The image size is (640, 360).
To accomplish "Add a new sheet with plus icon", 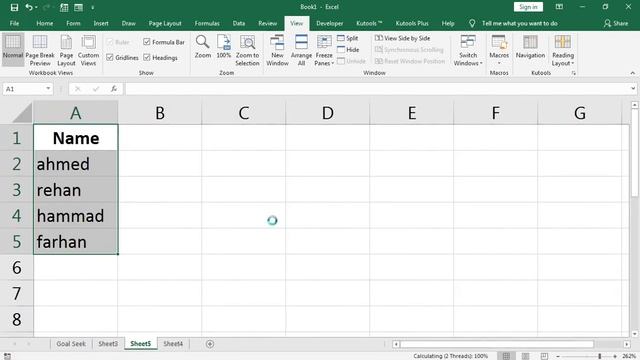I will click(x=210, y=344).
